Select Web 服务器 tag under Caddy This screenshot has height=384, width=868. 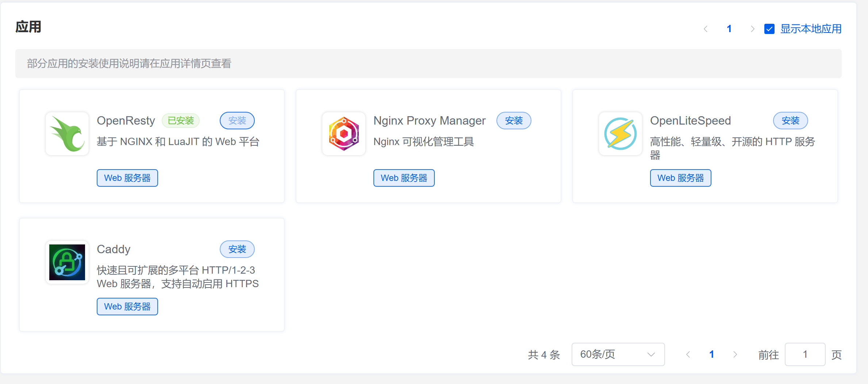click(127, 307)
